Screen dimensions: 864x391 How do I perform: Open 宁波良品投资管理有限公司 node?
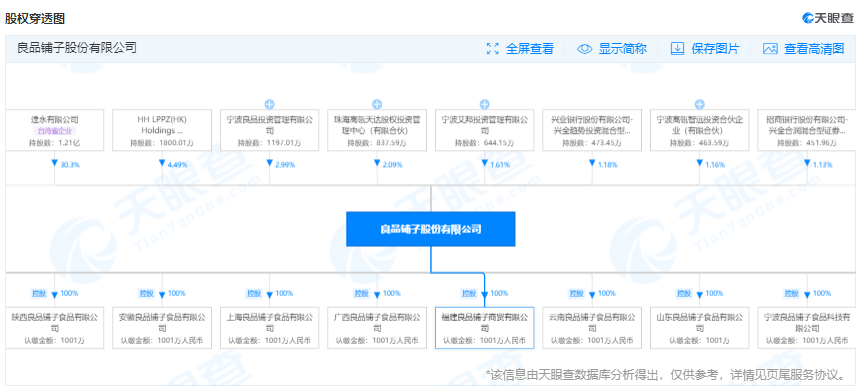tap(269, 130)
